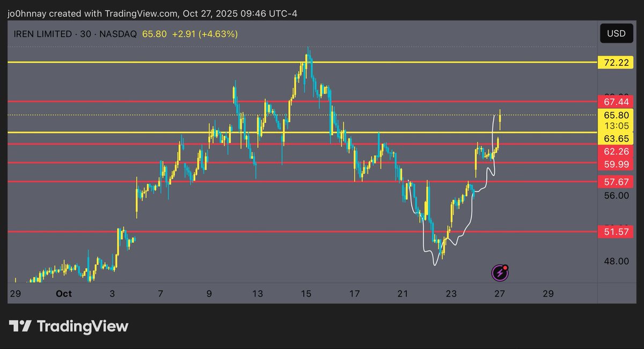Click the 72.22 yellow price label
Screen dimensions: 644x349
[x=616, y=63]
